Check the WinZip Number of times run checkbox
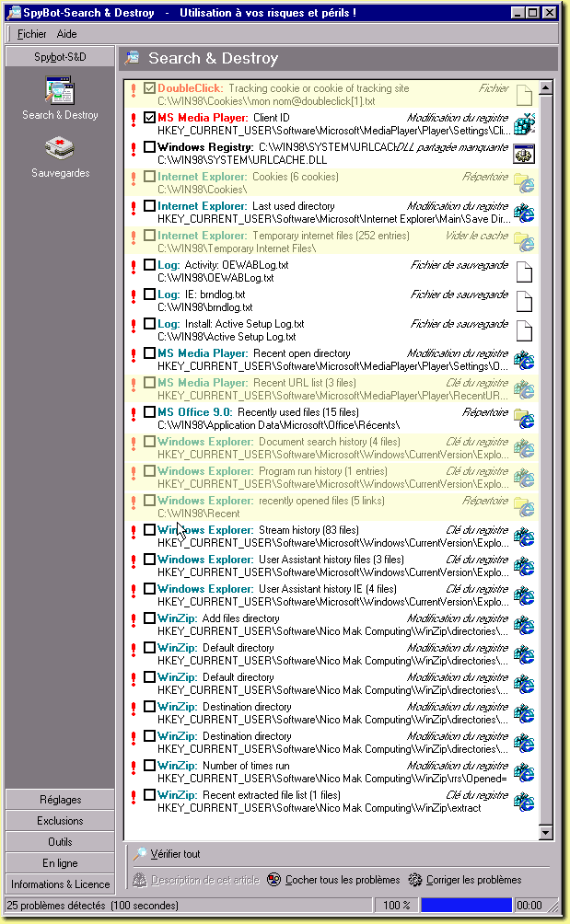Screen dimensions: 570x924 click(x=149, y=766)
